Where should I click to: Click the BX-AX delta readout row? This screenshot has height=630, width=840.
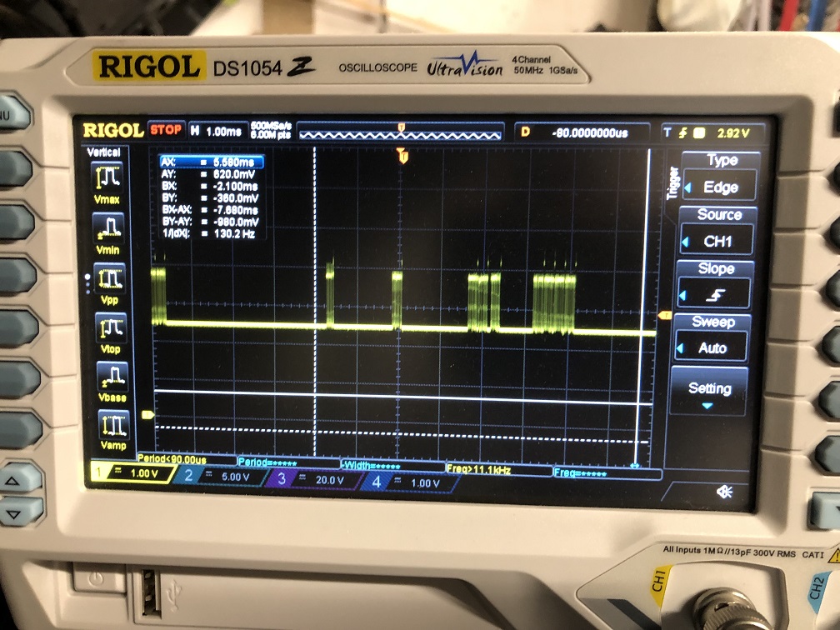211,210
